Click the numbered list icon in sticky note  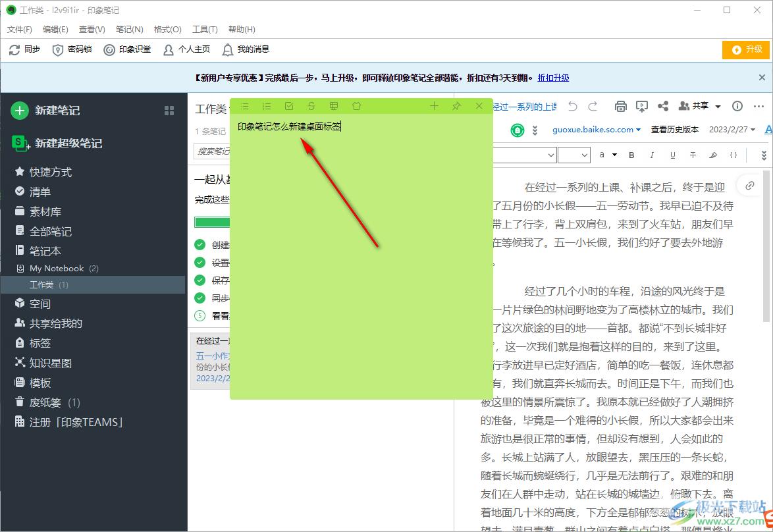[267, 106]
